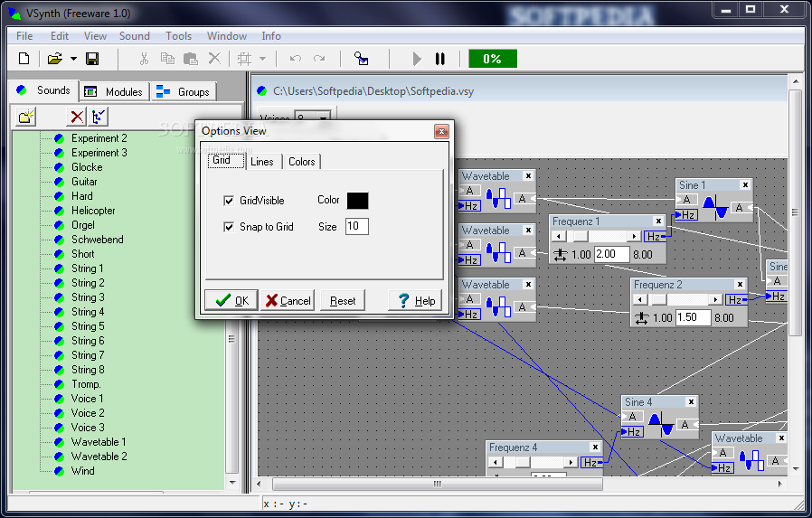Open the Edit menu
Image resolution: width=812 pixels, height=518 pixels.
(x=60, y=35)
